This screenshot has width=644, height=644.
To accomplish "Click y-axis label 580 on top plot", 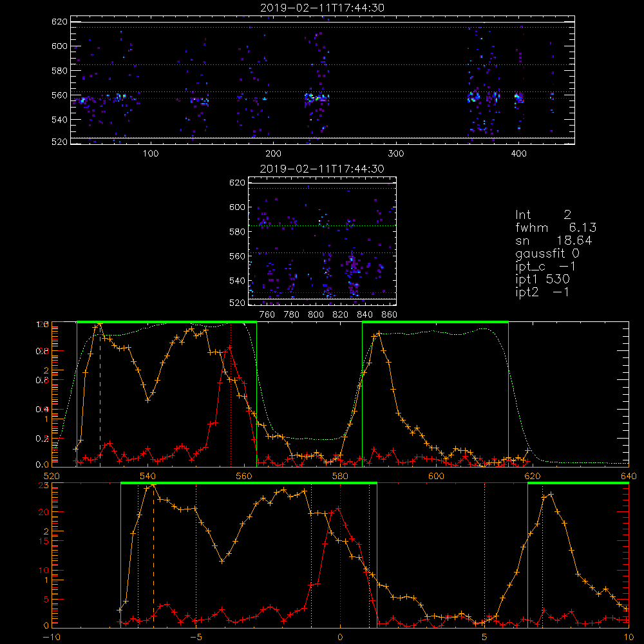I will coord(59,71).
